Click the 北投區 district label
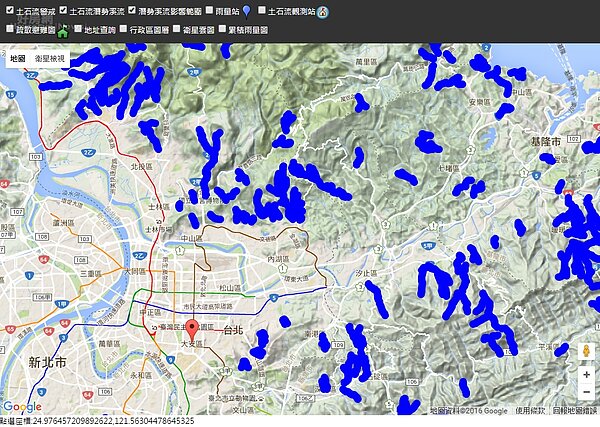 (141, 167)
